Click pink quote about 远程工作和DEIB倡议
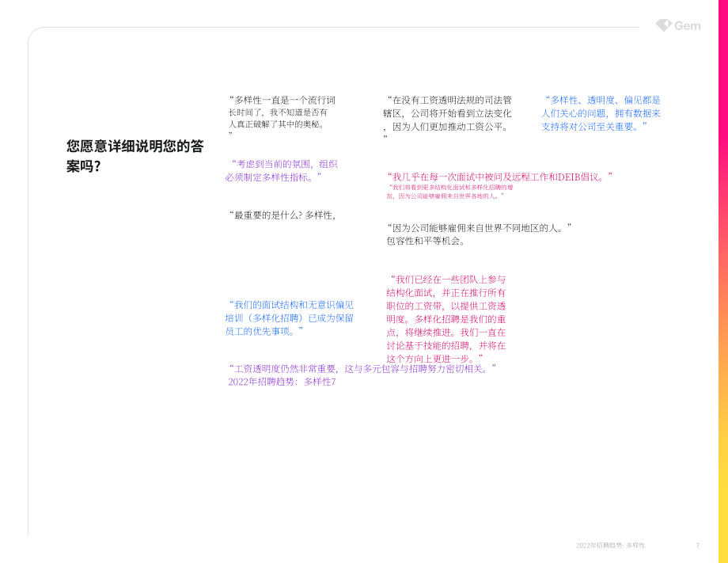 (x=499, y=177)
